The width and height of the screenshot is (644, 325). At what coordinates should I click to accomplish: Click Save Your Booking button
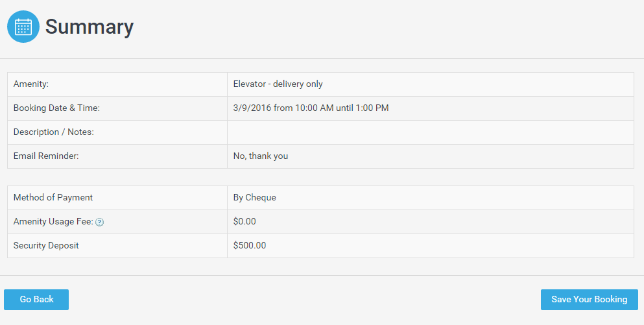[x=589, y=300]
